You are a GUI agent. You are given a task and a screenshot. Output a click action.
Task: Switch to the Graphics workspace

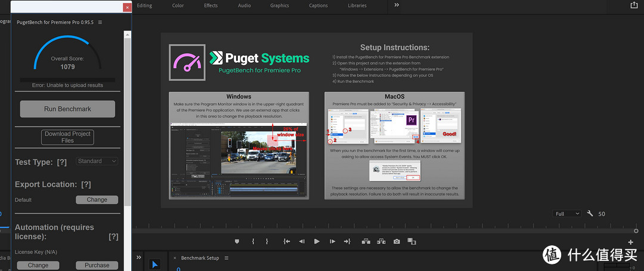(279, 5)
